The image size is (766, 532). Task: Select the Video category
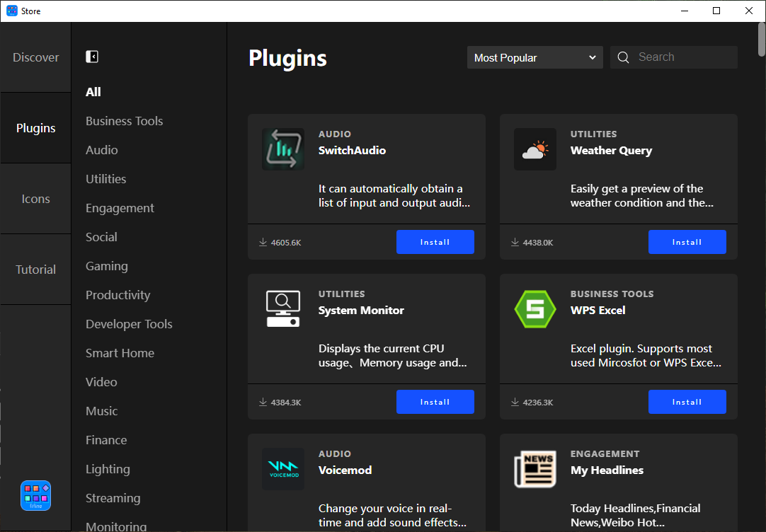click(x=101, y=382)
